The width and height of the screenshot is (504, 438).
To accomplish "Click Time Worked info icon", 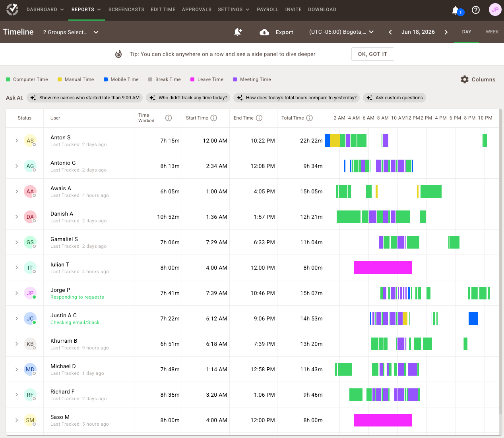I will tap(169, 118).
